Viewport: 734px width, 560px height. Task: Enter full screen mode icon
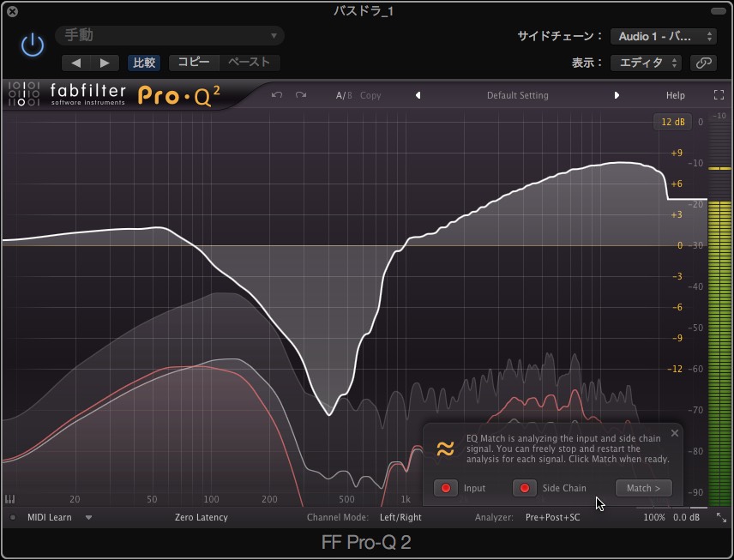(719, 95)
